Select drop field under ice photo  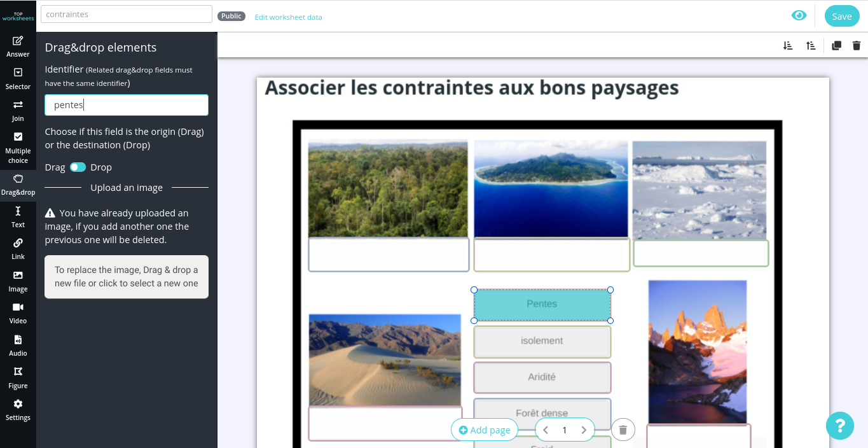point(701,253)
